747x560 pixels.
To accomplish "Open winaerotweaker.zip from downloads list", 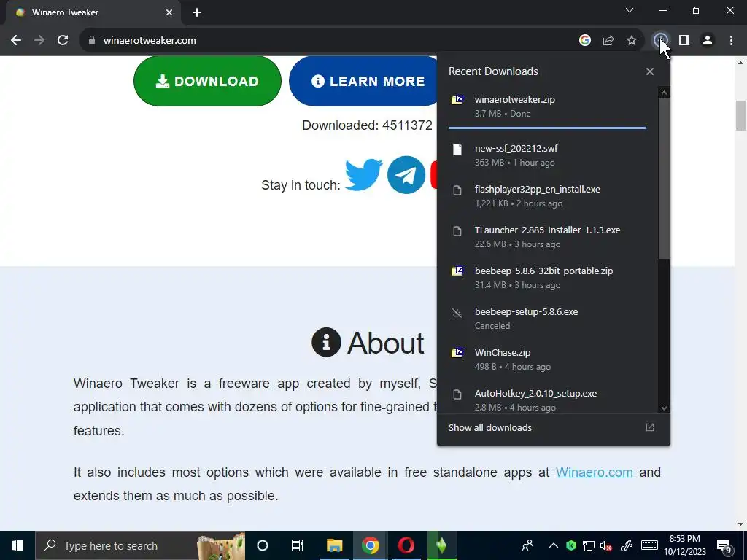I will pyautogui.click(x=547, y=106).
